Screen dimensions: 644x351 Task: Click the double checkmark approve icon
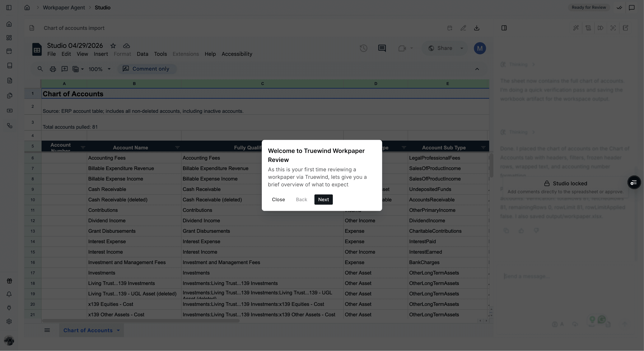pos(619,8)
